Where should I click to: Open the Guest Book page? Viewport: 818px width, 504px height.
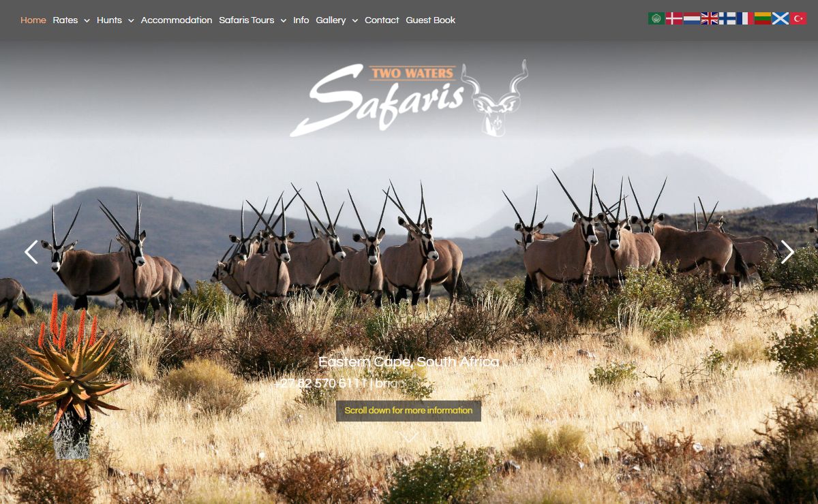431,20
